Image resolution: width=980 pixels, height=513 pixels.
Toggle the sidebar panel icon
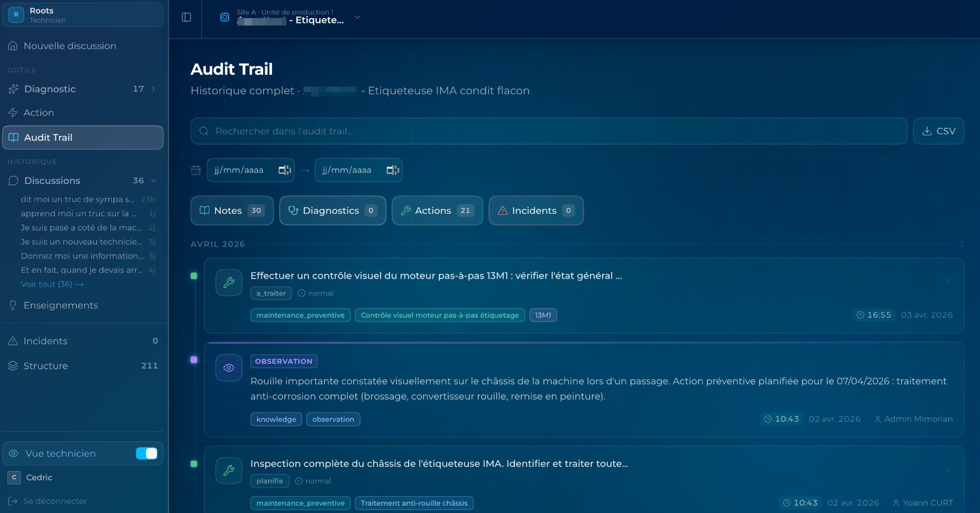(186, 17)
